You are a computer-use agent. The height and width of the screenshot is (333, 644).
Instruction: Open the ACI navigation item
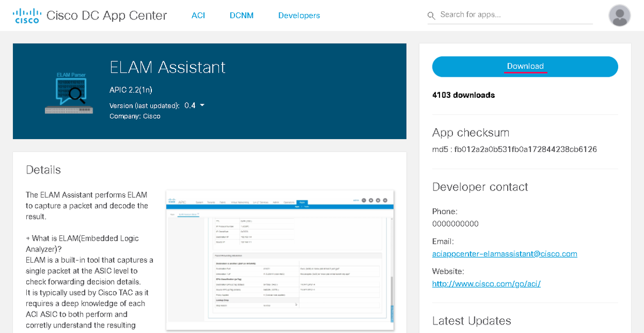click(198, 16)
